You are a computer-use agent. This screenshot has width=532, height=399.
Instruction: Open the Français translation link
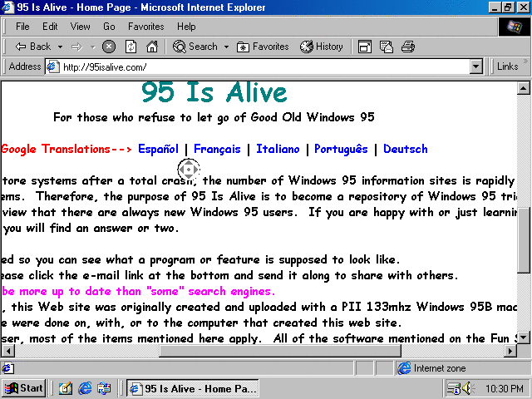217,149
